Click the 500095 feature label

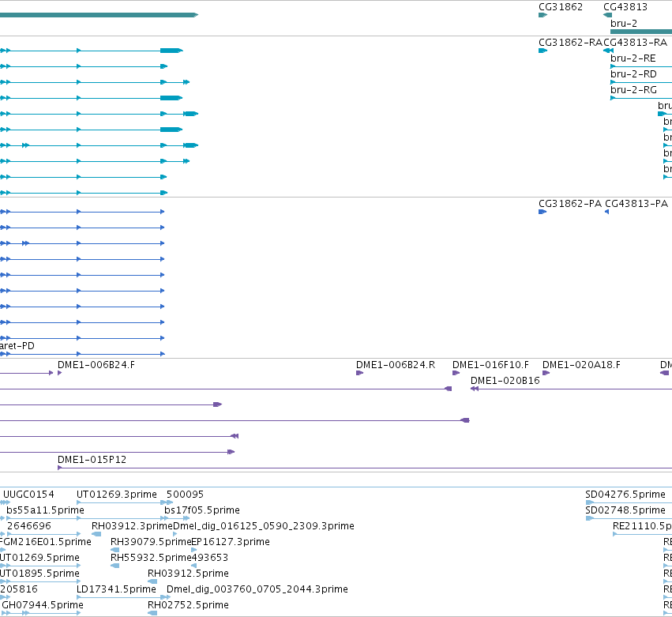click(185, 495)
